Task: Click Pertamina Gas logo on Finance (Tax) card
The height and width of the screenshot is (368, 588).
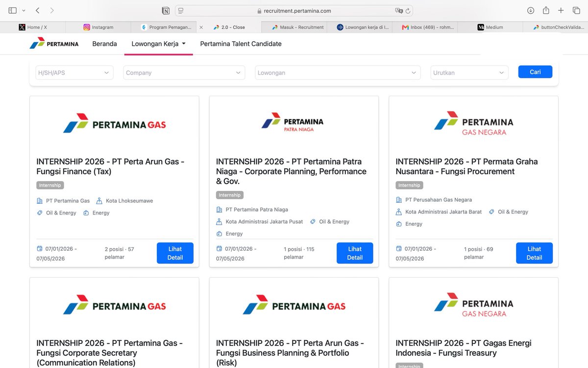Action: tap(114, 123)
